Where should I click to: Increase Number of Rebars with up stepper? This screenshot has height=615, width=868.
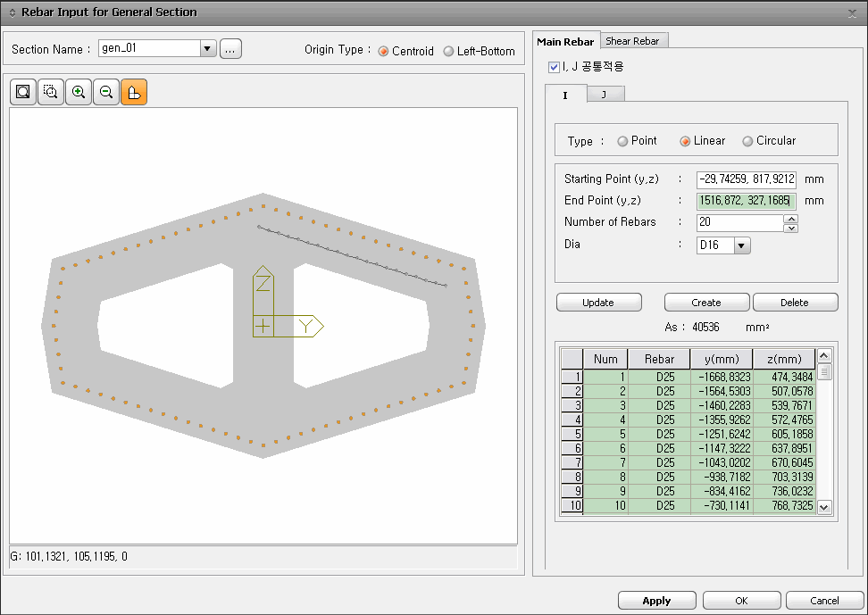tap(793, 218)
